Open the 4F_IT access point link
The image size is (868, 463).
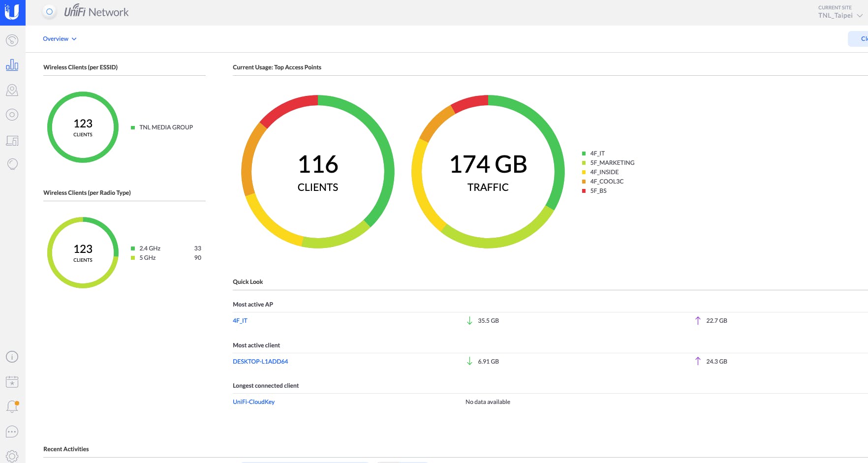point(240,321)
